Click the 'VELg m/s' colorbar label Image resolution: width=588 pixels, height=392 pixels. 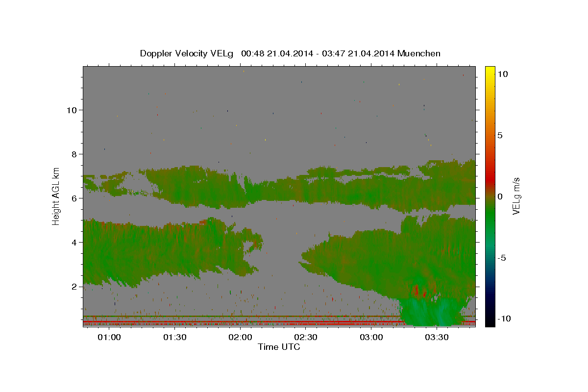(x=516, y=196)
